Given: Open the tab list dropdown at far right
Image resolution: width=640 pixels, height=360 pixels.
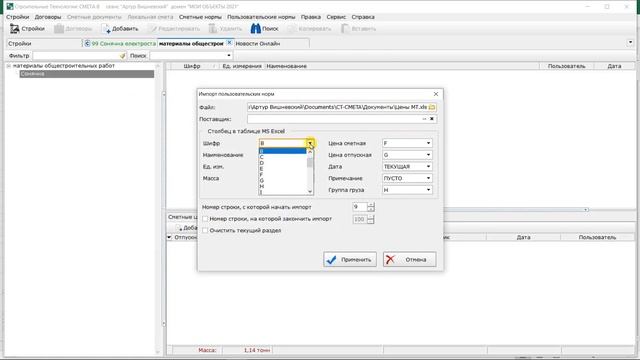Looking at the screenshot, I should [630, 42].
